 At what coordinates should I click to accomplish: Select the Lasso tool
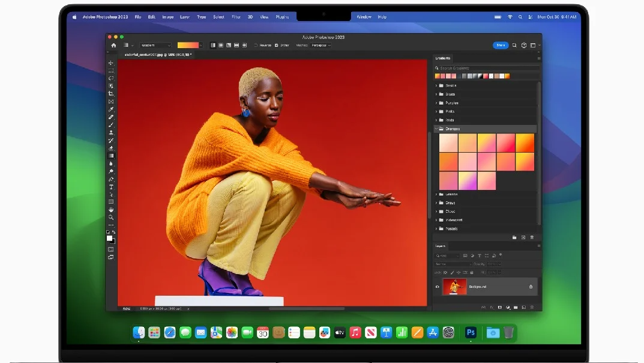point(111,78)
